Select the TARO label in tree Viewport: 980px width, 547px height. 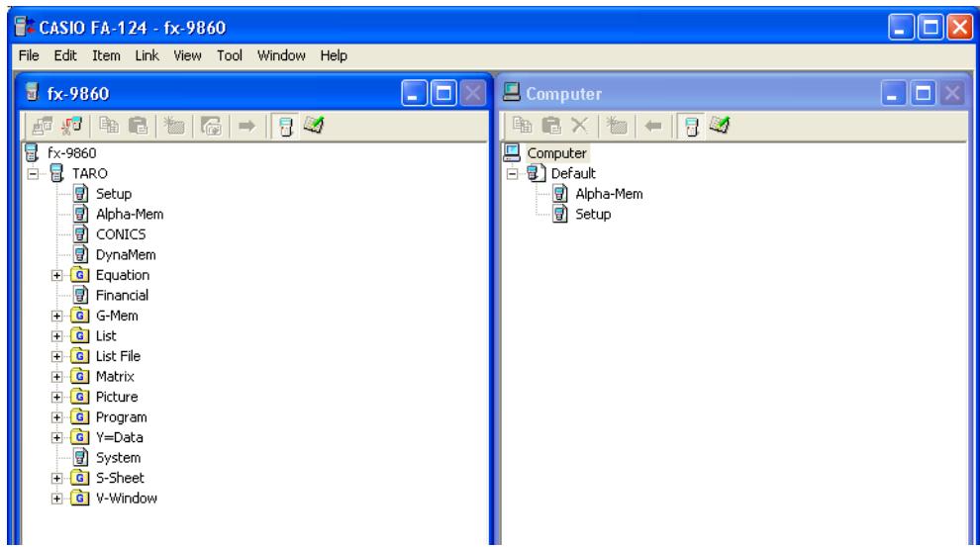click(x=89, y=173)
